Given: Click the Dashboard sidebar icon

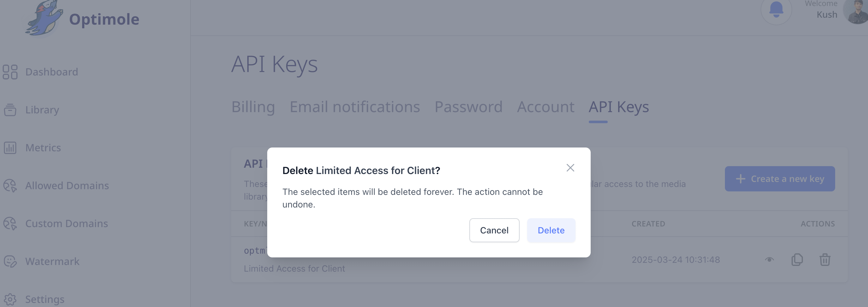Looking at the screenshot, I should point(10,72).
